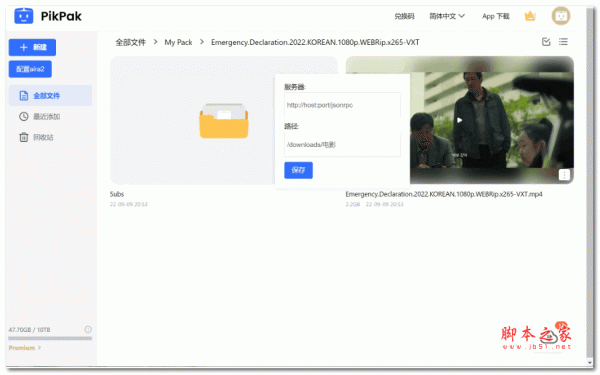This screenshot has width=600, height=375.
Task: Go to 全部文件 breadcrumb
Action: click(131, 42)
